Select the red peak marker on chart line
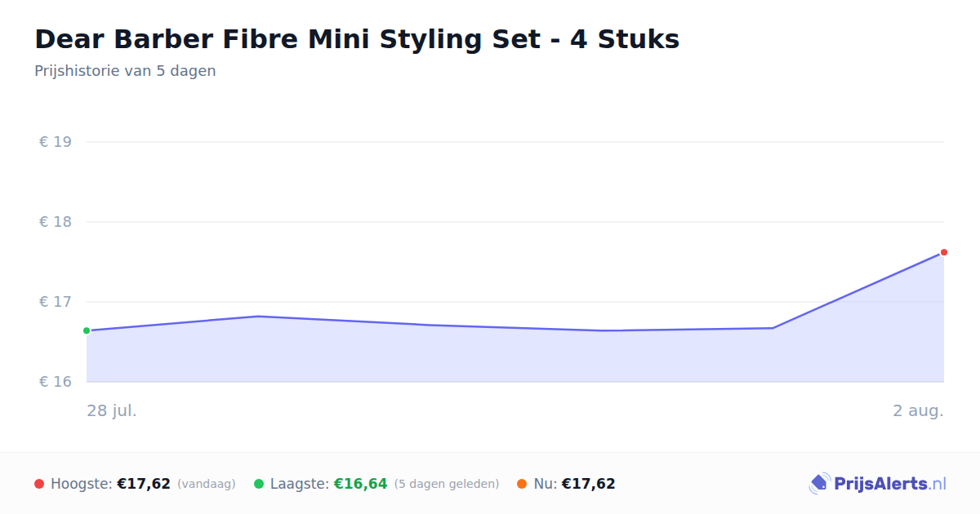980x514 pixels. click(x=944, y=252)
